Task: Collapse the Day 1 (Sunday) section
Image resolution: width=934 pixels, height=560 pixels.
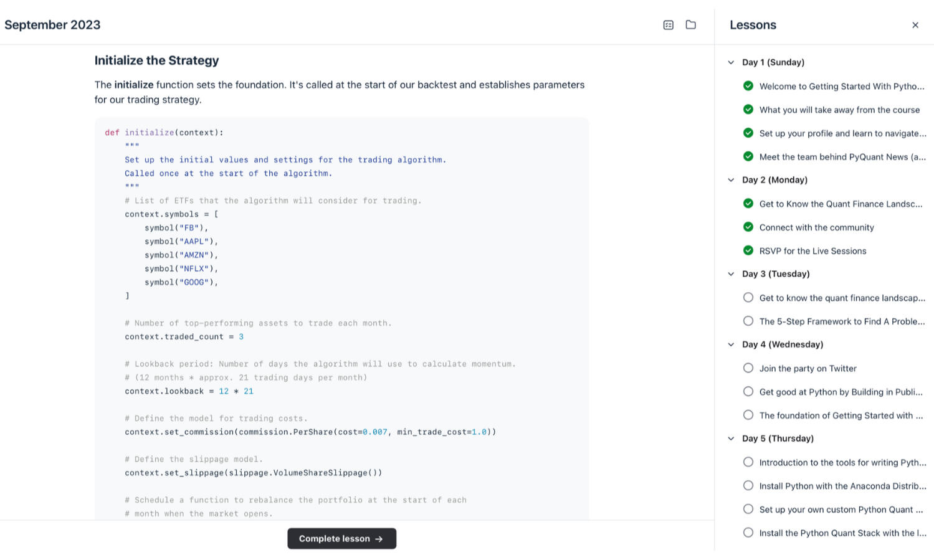Action: click(x=731, y=62)
